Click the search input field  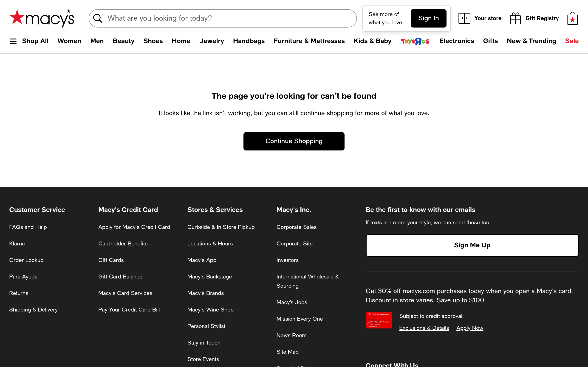coord(228,18)
